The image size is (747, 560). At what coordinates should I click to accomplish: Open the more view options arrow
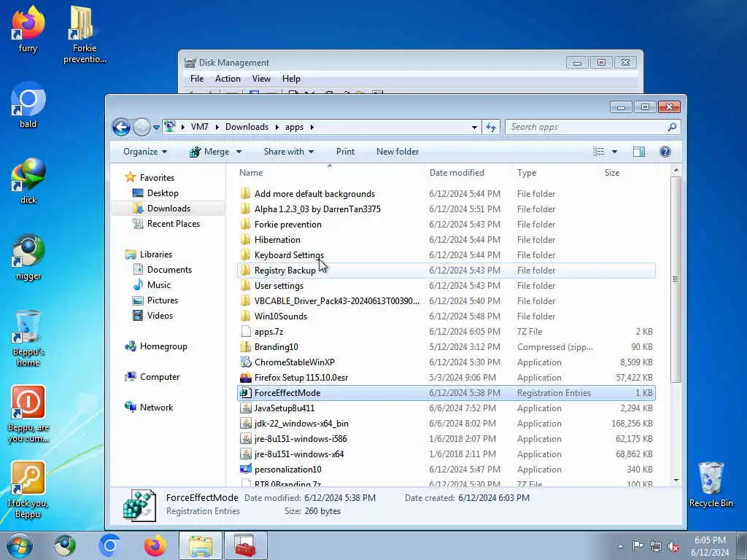(x=614, y=152)
